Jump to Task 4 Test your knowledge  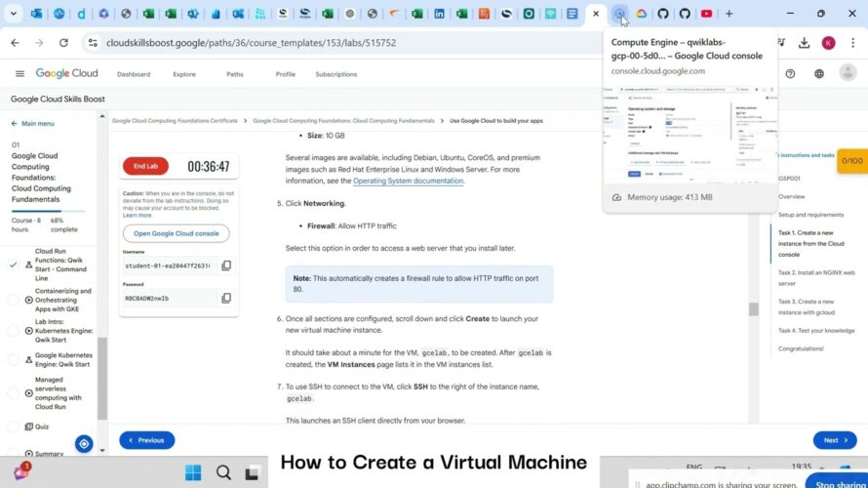[x=816, y=331]
